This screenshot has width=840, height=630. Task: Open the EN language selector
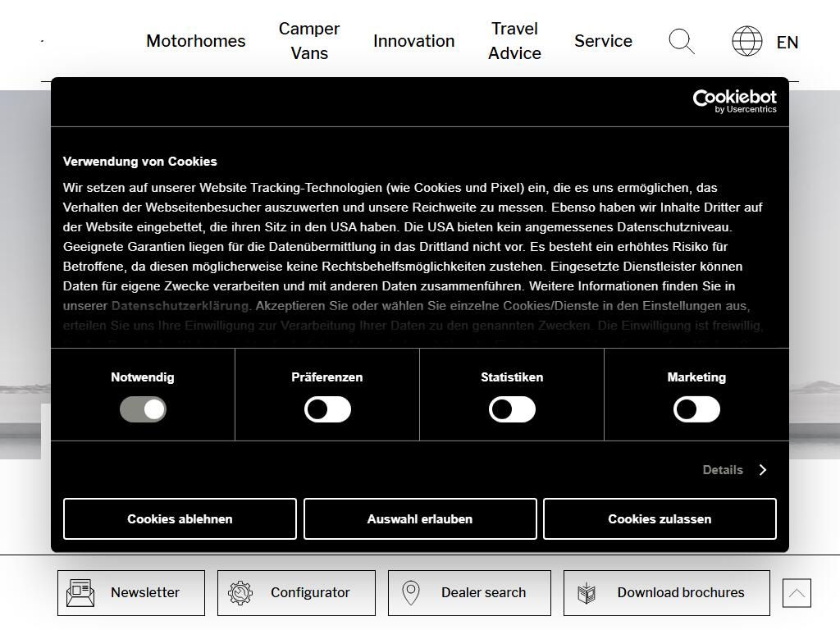pyautogui.click(x=787, y=43)
